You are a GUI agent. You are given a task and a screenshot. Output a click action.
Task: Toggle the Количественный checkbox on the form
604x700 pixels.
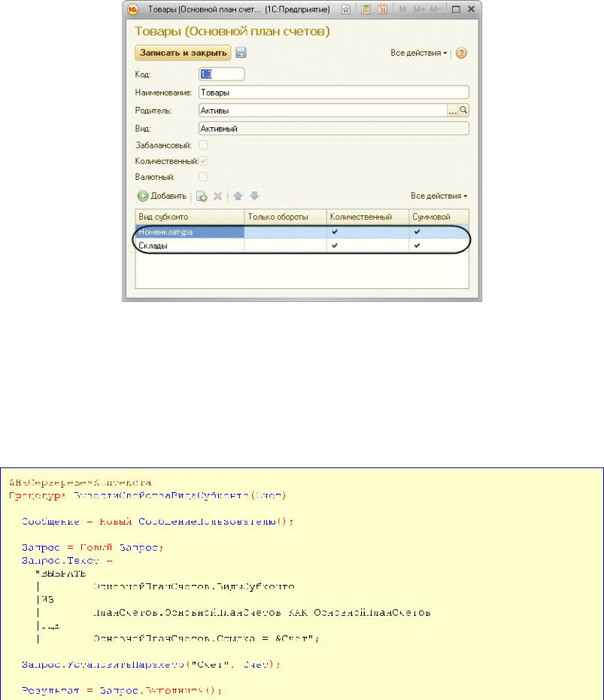coord(203,161)
